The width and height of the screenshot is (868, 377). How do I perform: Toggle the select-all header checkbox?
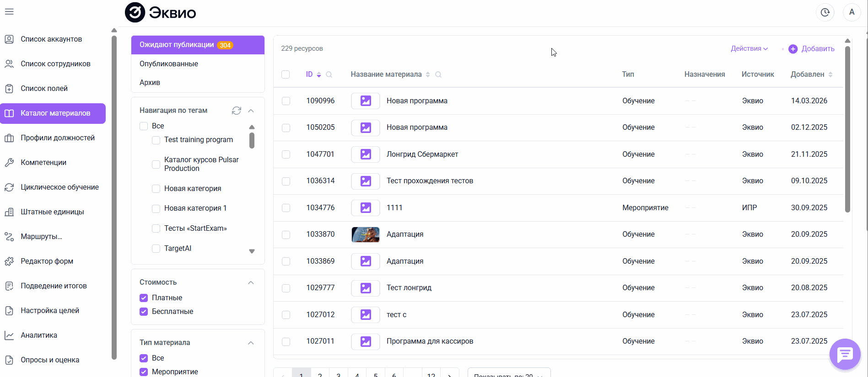pos(286,74)
